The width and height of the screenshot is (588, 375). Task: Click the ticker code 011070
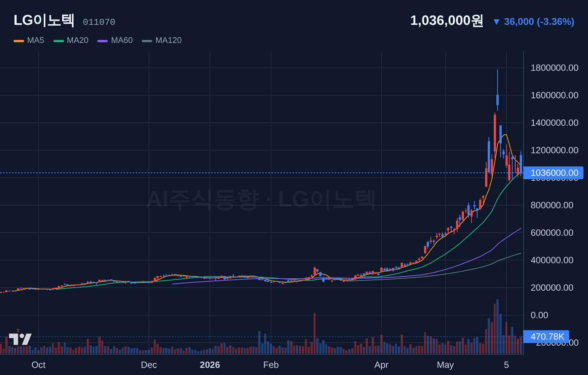(99, 22)
